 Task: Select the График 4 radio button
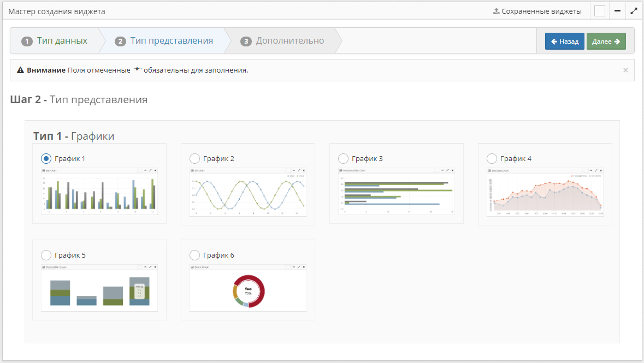pos(492,158)
